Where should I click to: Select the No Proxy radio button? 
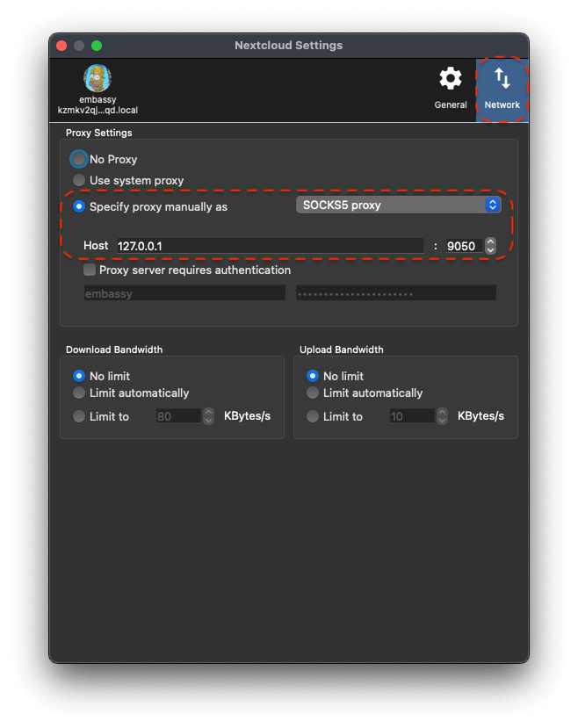tap(80, 159)
